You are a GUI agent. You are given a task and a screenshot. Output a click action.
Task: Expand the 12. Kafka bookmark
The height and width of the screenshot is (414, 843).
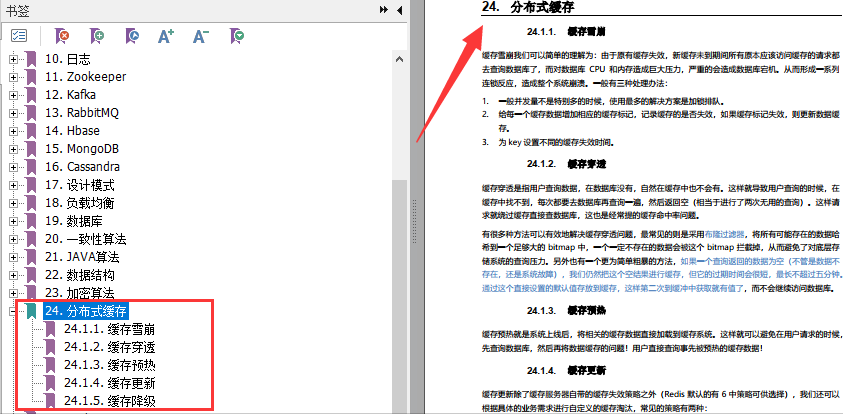(13, 95)
